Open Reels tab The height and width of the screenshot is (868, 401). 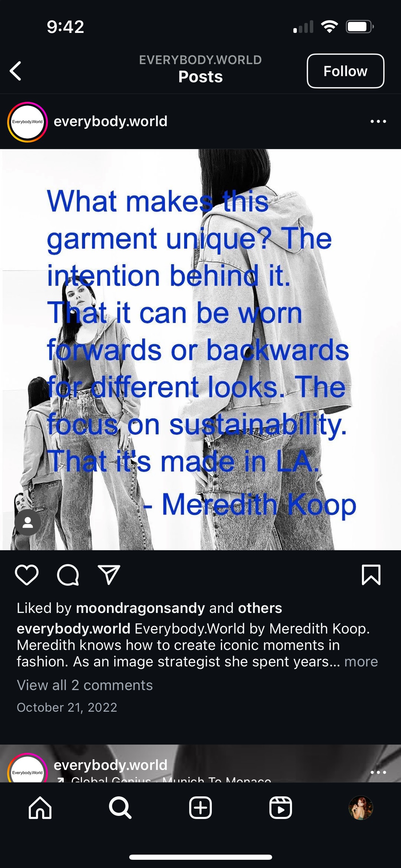[281, 808]
